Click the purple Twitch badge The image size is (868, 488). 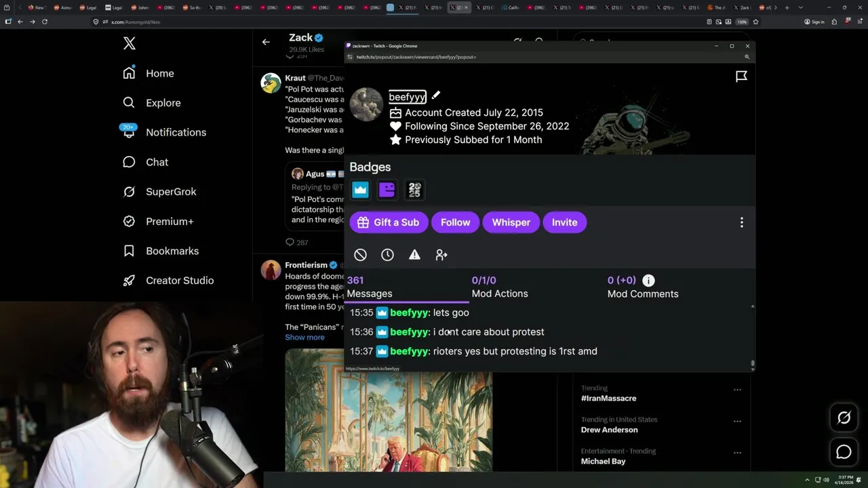tap(387, 190)
